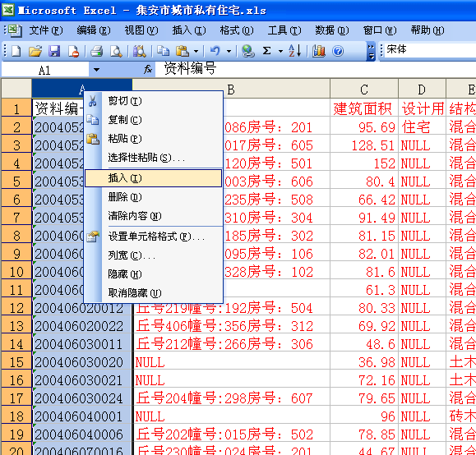Image resolution: width=476 pixels, height=455 pixels.
Task: Choose 设置单元格格式(F)... in the context menu
Action: click(153, 237)
